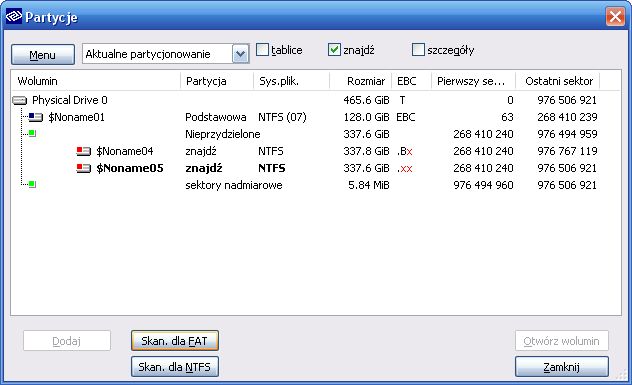Image resolution: width=632 pixels, height=385 pixels.
Task: Sort by the Wolumin column header
Action: tap(96, 81)
